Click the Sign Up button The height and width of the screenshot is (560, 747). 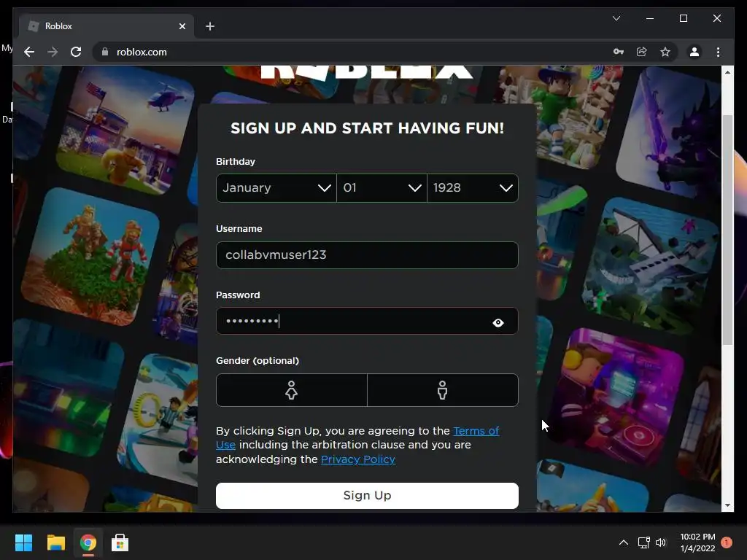click(367, 495)
